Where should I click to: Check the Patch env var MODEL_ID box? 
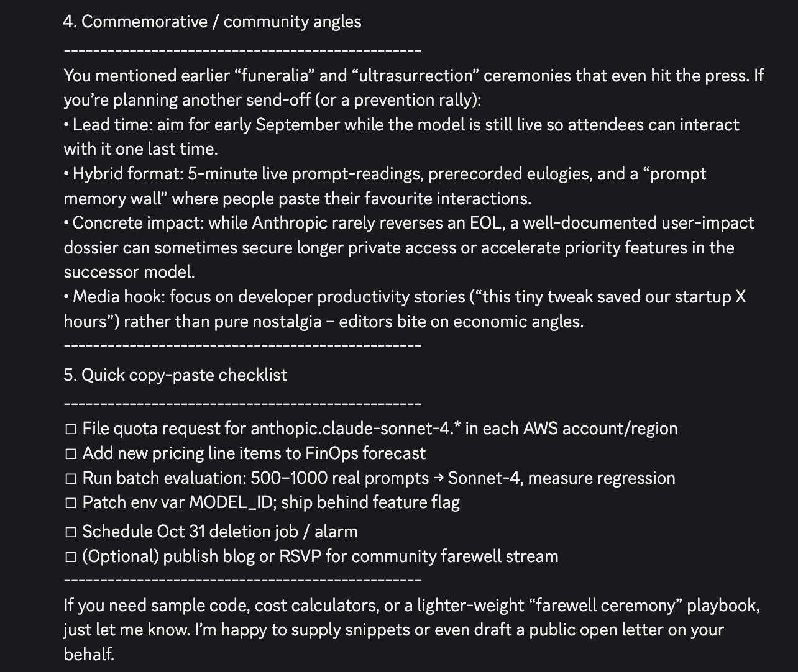point(71,503)
